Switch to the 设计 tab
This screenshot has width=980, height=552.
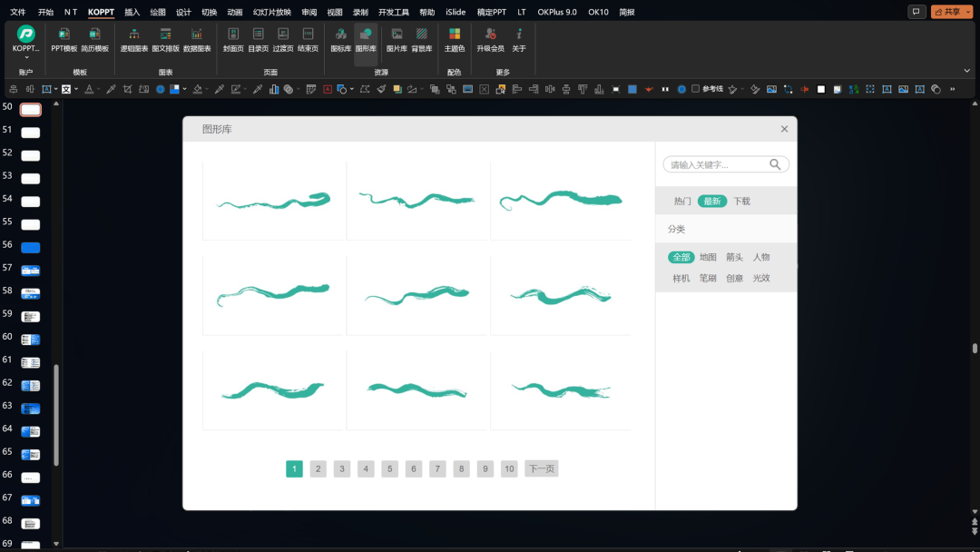183,12
